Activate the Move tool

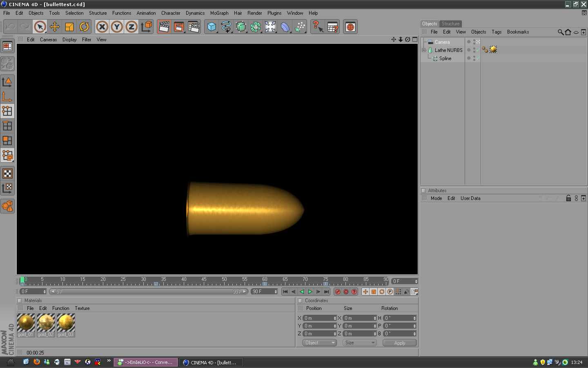pos(55,27)
